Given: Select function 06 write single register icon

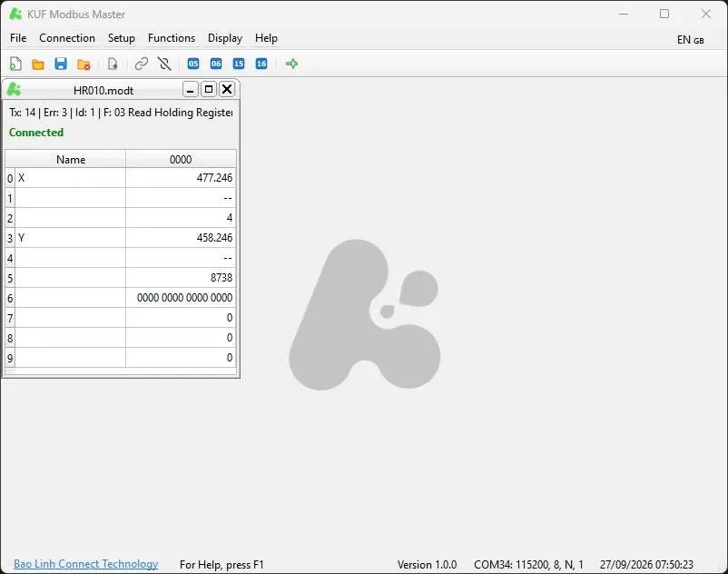Looking at the screenshot, I should pos(216,64).
